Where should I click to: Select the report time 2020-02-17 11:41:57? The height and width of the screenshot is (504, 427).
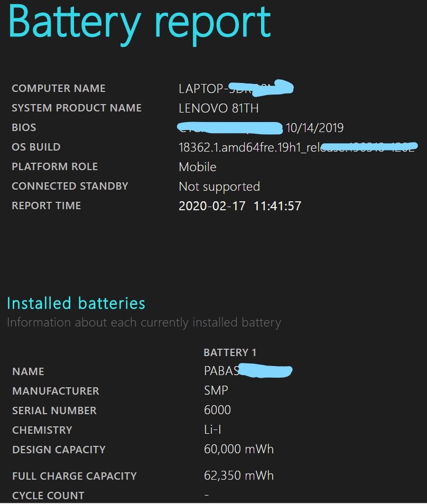240,206
